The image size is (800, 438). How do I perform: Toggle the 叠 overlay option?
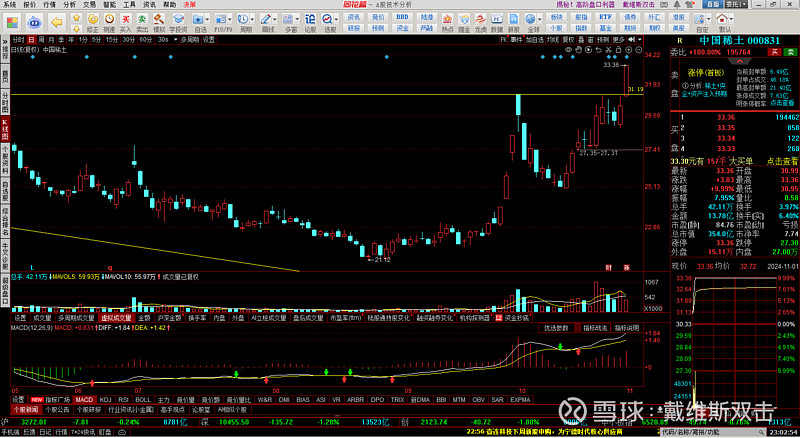(581, 39)
